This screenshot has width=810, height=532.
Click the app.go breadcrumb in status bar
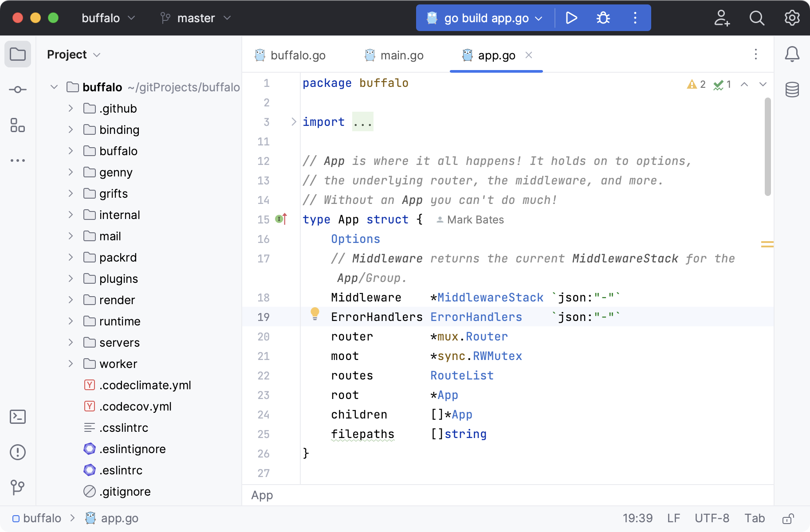[x=112, y=518]
